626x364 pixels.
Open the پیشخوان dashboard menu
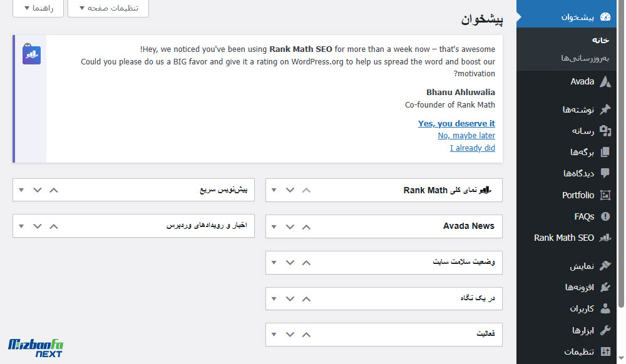coord(567,17)
